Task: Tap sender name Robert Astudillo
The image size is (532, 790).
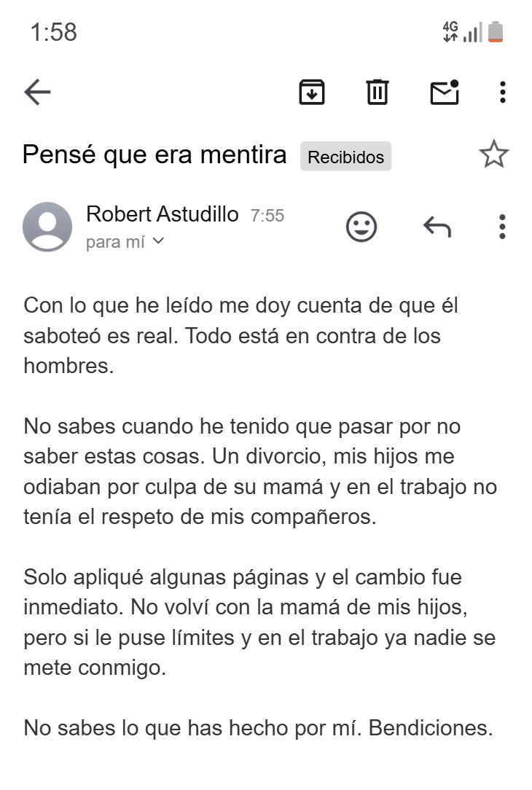Action: (x=163, y=214)
